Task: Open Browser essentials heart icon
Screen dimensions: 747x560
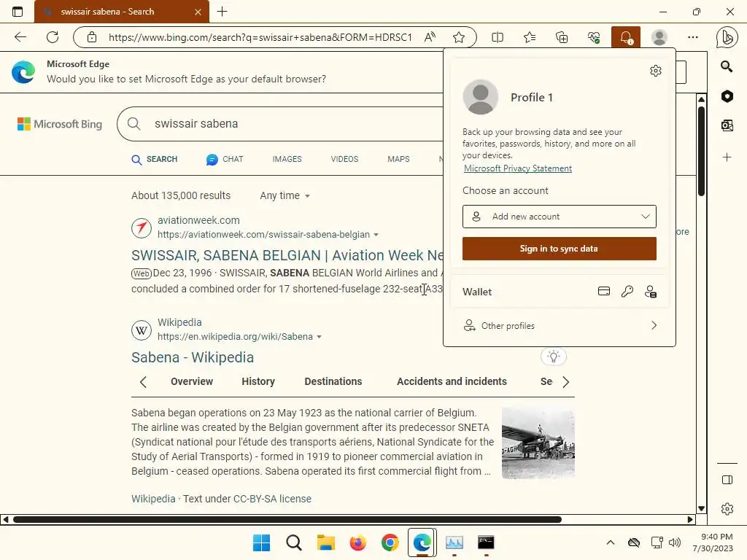Action: click(594, 37)
